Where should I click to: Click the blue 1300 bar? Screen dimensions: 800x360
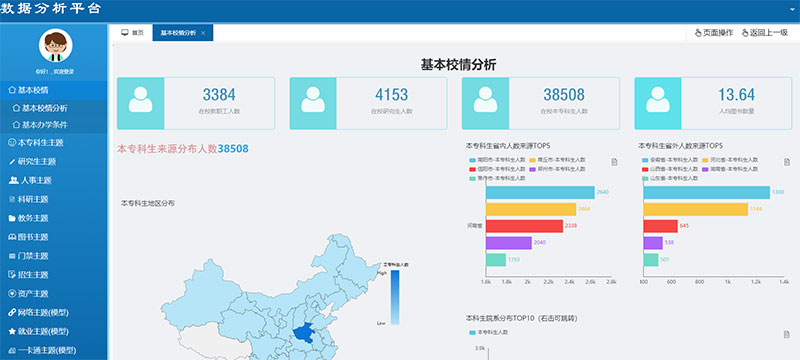pos(707,192)
